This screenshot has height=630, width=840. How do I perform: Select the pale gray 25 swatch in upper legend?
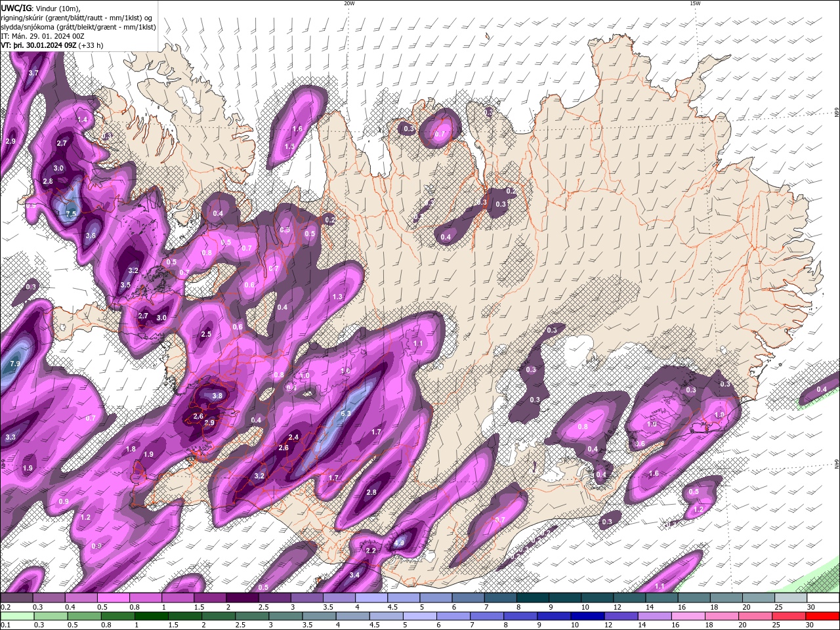pyautogui.click(x=791, y=598)
